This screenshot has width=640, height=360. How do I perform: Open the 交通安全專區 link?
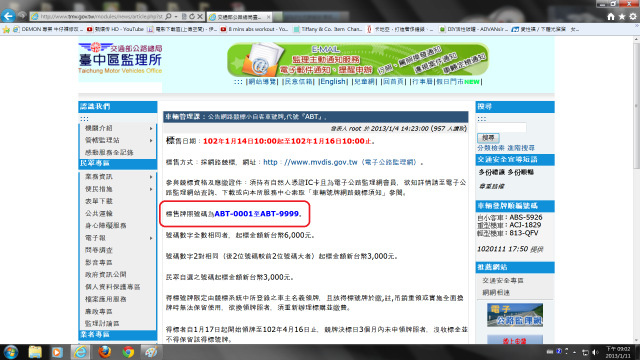pyautogui.click(x=503, y=280)
